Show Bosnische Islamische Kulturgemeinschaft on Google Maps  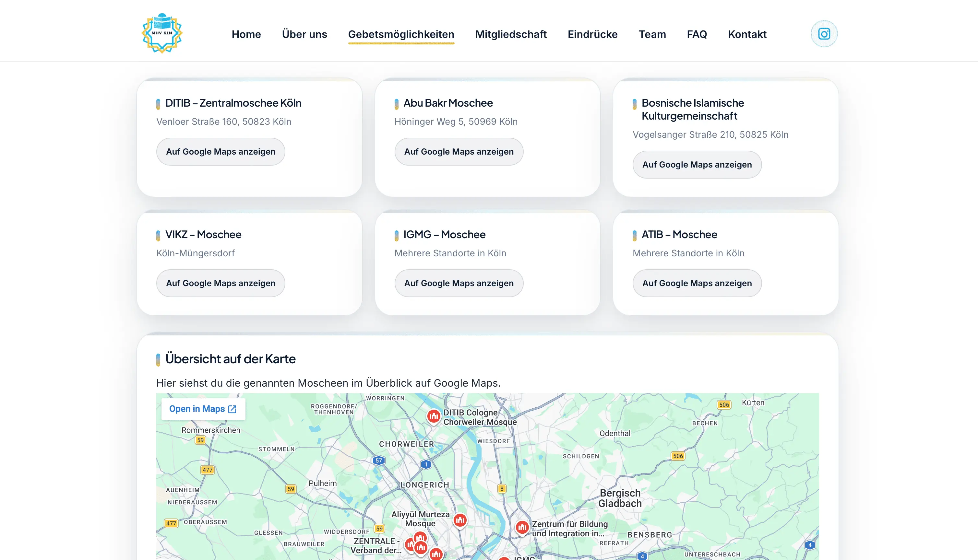tap(697, 165)
